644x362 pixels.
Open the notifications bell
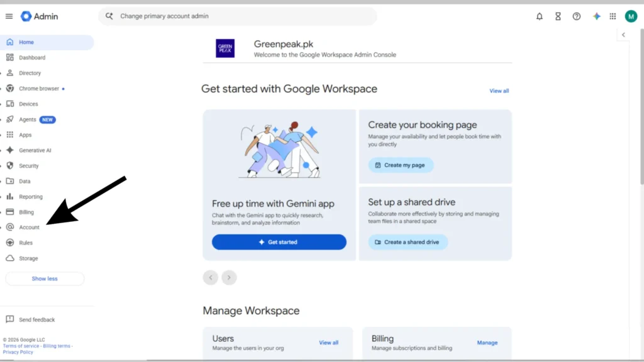(x=539, y=16)
